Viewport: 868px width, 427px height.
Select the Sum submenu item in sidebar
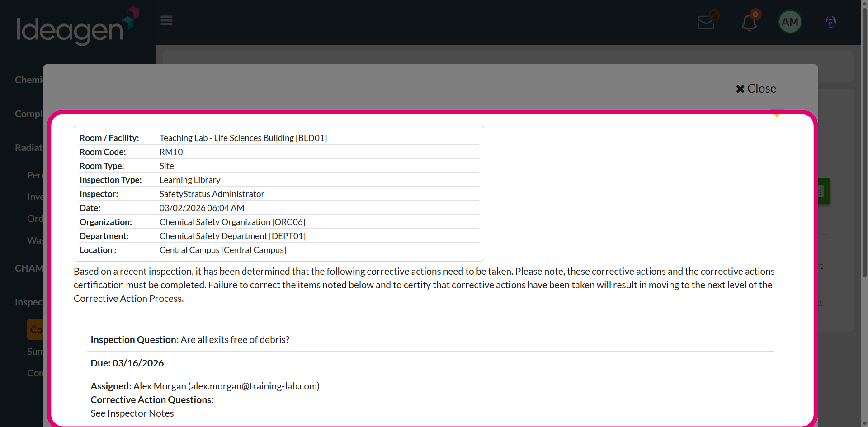35,351
